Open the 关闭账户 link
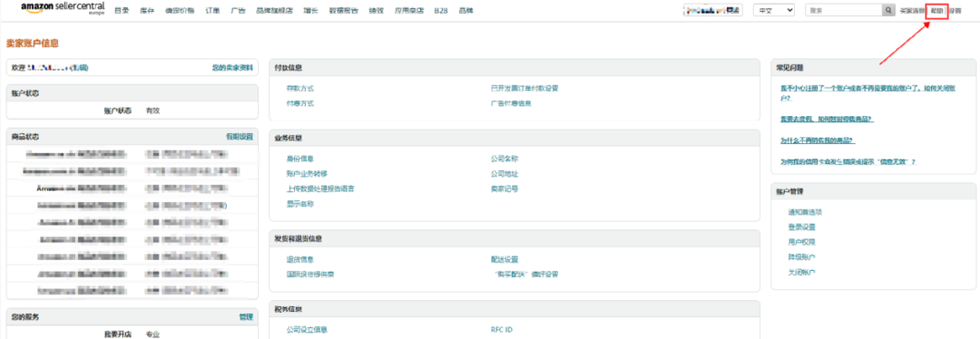The width and height of the screenshot is (980, 339). coord(802,272)
